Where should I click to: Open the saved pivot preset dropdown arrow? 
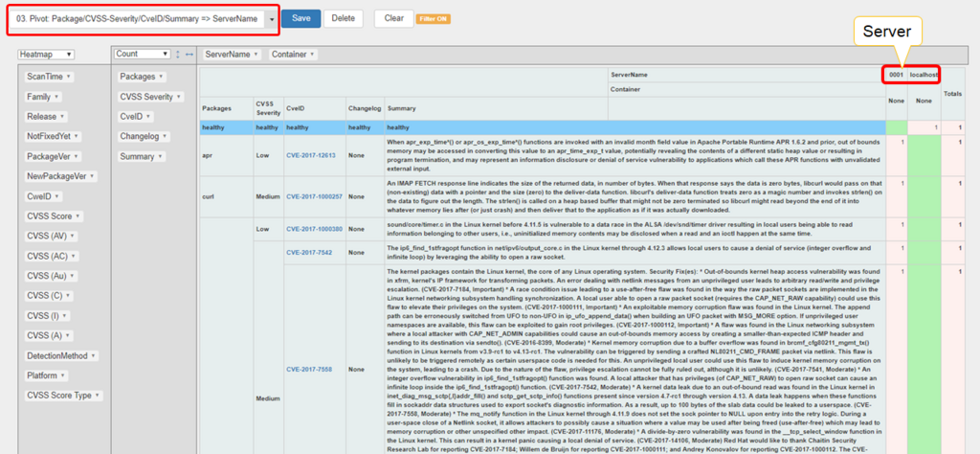[x=271, y=19]
